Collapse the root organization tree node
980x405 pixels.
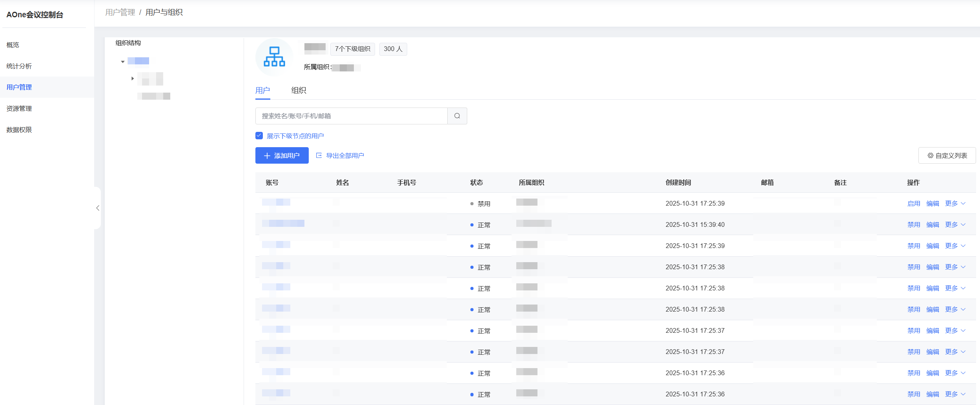click(x=123, y=62)
